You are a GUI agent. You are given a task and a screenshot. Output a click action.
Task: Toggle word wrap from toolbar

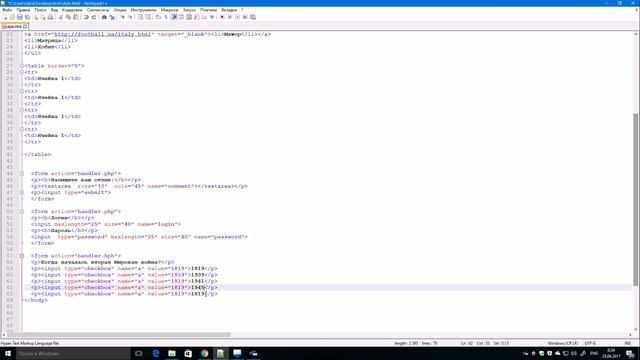point(158,17)
